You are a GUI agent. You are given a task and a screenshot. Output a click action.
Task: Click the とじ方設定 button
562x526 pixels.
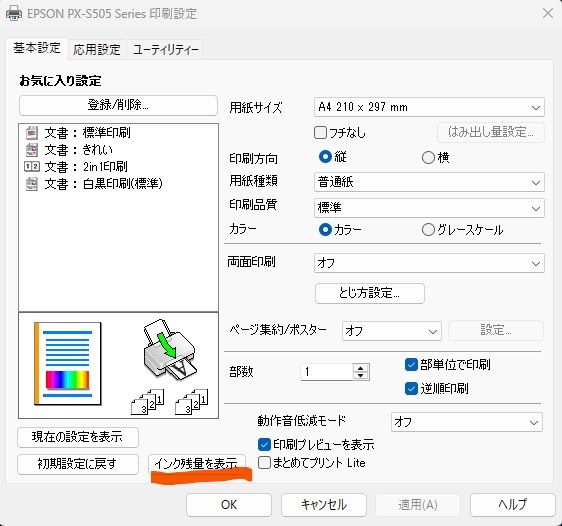point(370,293)
